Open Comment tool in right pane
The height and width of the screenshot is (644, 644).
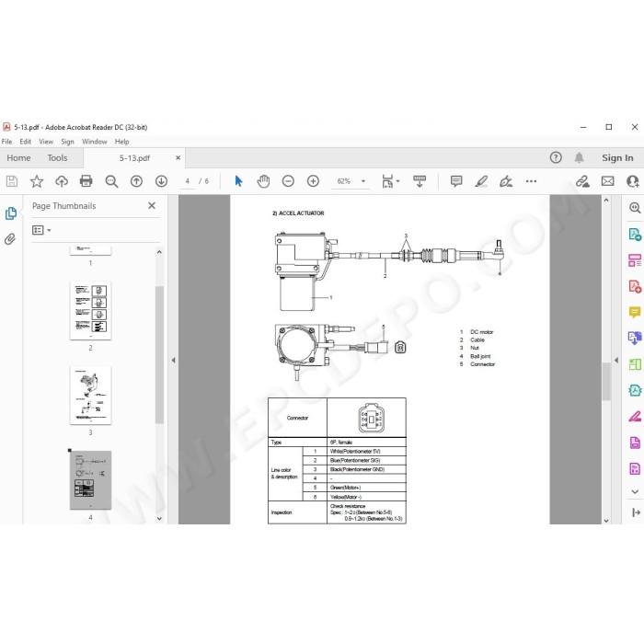[635, 312]
